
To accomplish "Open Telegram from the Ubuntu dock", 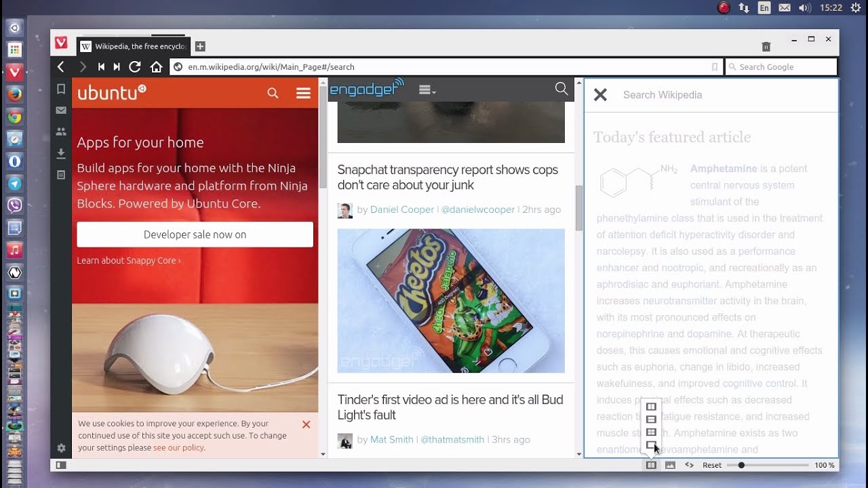I will (15, 184).
